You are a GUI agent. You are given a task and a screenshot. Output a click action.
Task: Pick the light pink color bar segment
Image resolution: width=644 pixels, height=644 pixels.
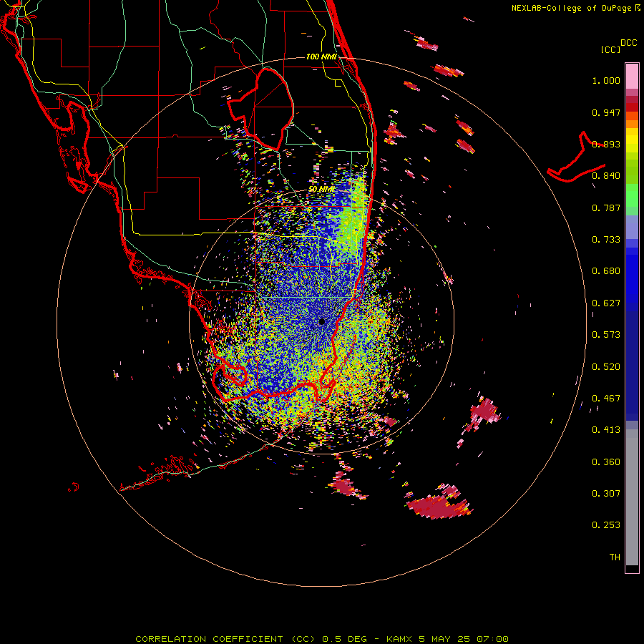click(x=632, y=77)
